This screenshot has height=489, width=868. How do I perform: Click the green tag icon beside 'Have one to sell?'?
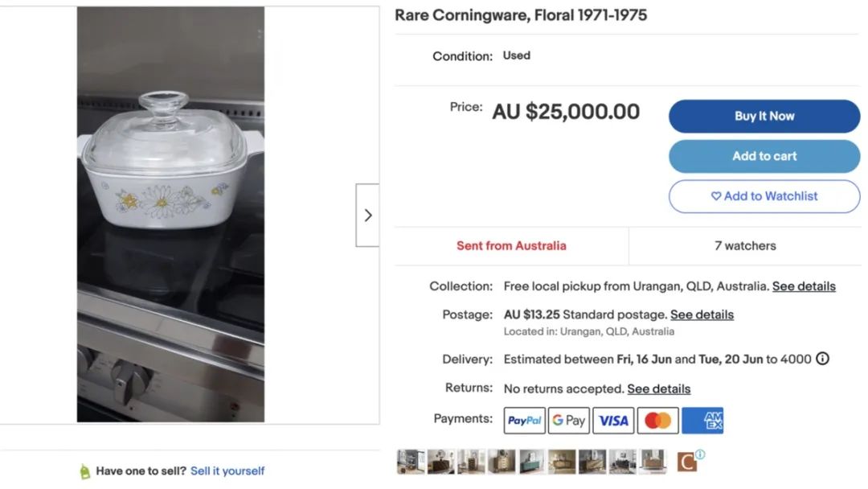coord(84,471)
